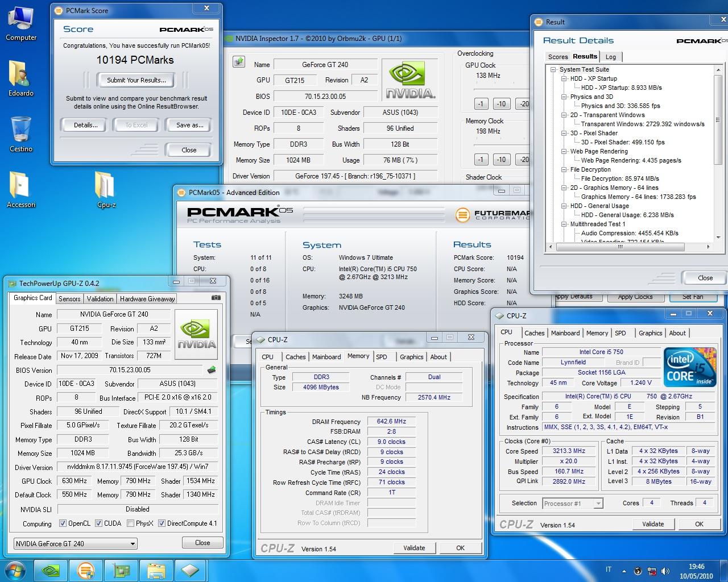Screen dimensions: 728x582
Task: Collapse the 2D - Transparent Windows node
Action: pyautogui.click(x=564, y=115)
